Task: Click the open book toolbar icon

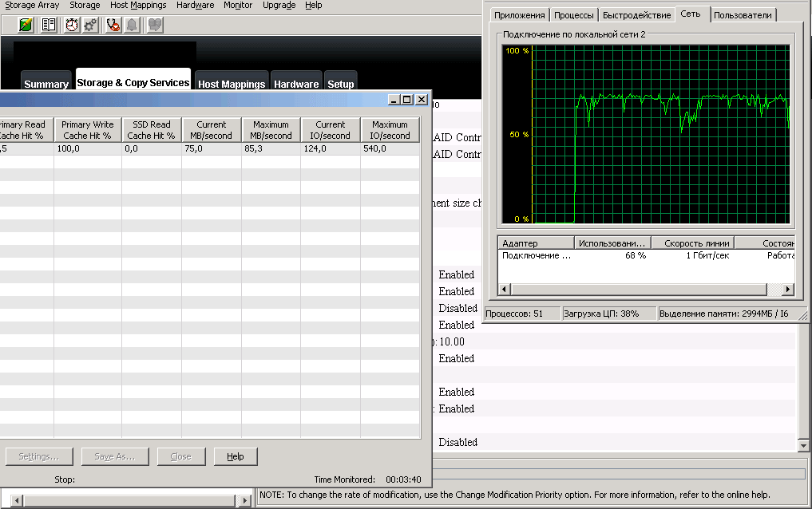Action: pos(49,25)
